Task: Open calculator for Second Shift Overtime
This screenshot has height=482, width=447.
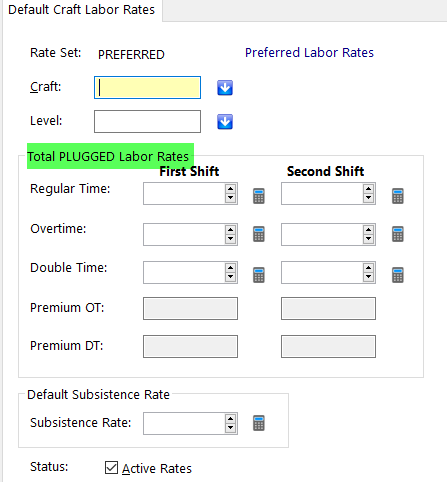Action: click(x=397, y=234)
